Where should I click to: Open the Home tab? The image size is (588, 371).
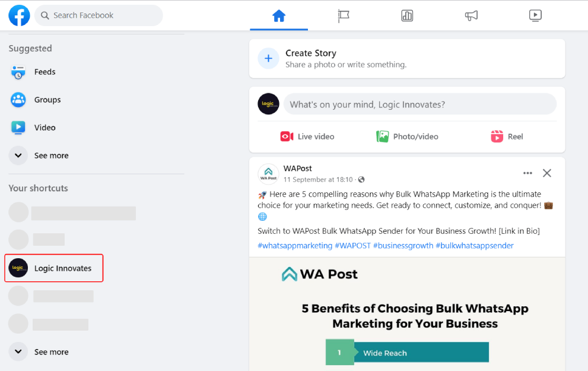coord(279,16)
